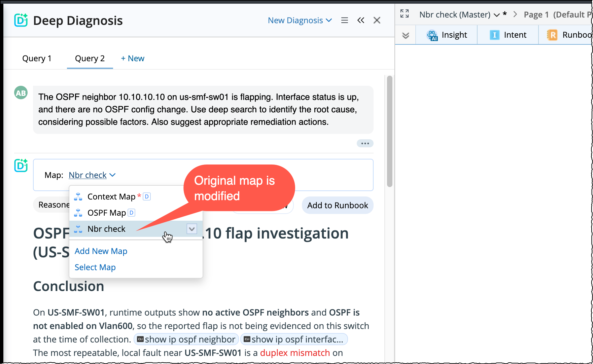
Task: Click the Select Map link
Action: tap(95, 267)
